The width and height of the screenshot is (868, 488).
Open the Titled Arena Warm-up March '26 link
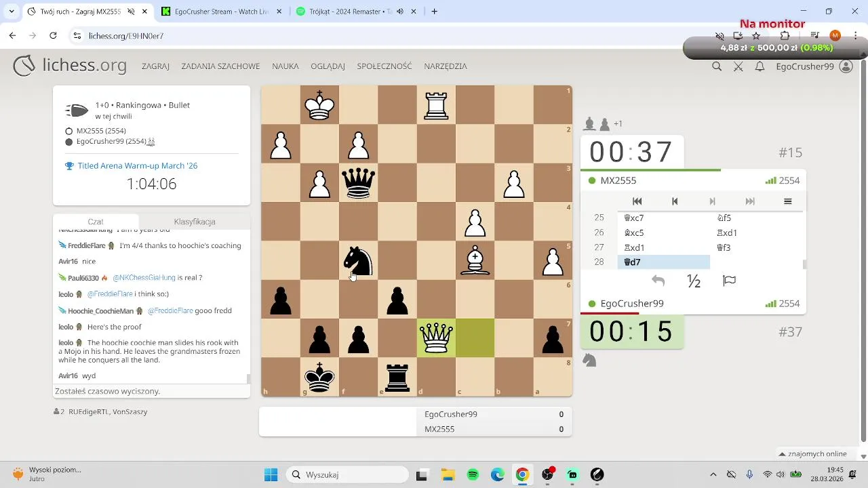click(138, 166)
